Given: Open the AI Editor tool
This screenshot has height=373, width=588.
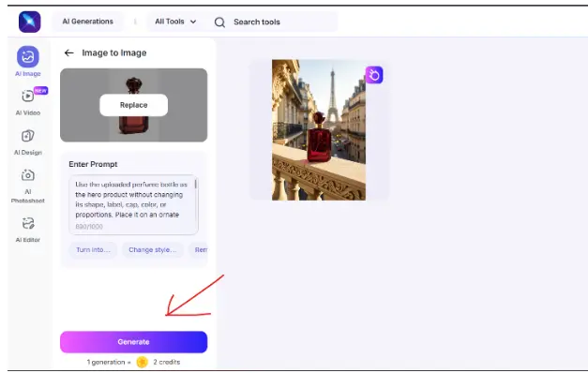Looking at the screenshot, I should (x=28, y=230).
